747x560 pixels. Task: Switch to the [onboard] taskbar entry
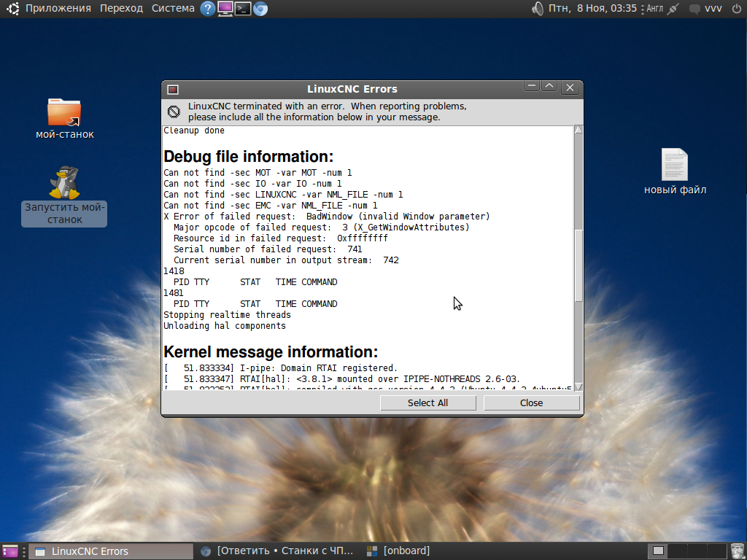pyautogui.click(x=398, y=551)
